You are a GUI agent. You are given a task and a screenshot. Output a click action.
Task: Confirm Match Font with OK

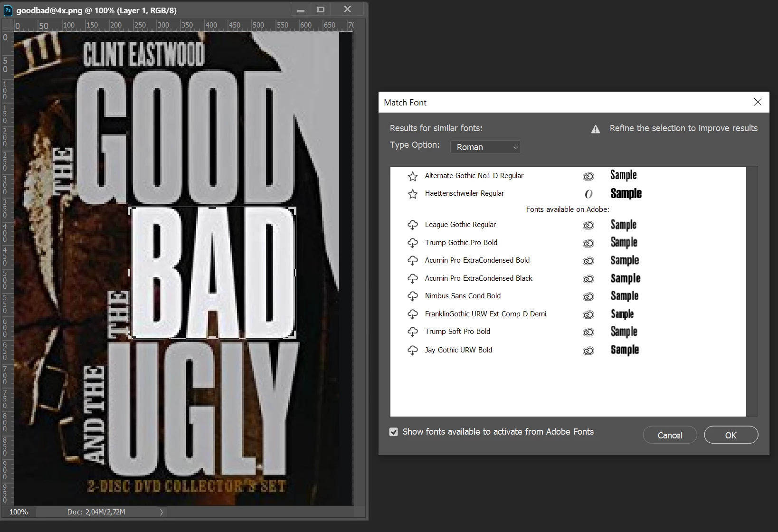pos(731,435)
